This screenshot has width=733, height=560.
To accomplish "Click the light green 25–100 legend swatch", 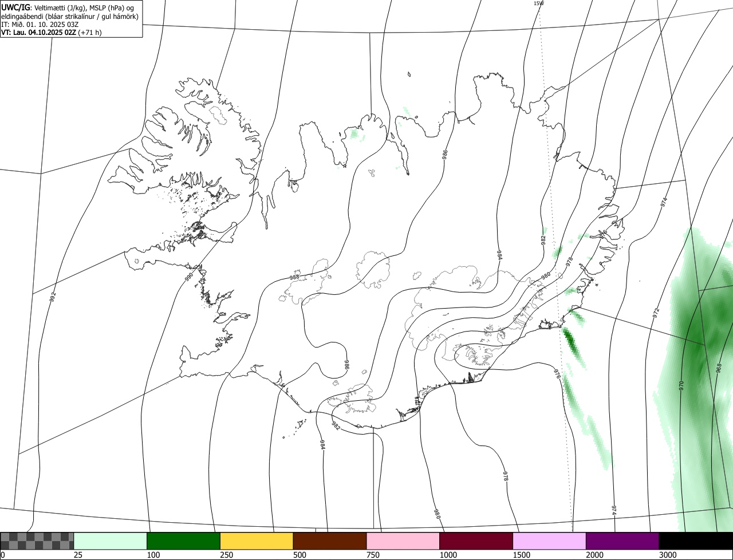I will coord(111,541).
